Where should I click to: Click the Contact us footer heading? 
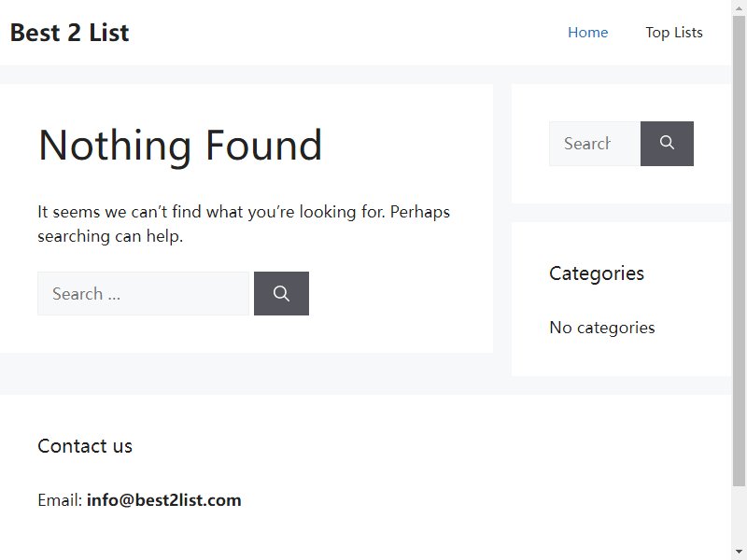(x=85, y=446)
